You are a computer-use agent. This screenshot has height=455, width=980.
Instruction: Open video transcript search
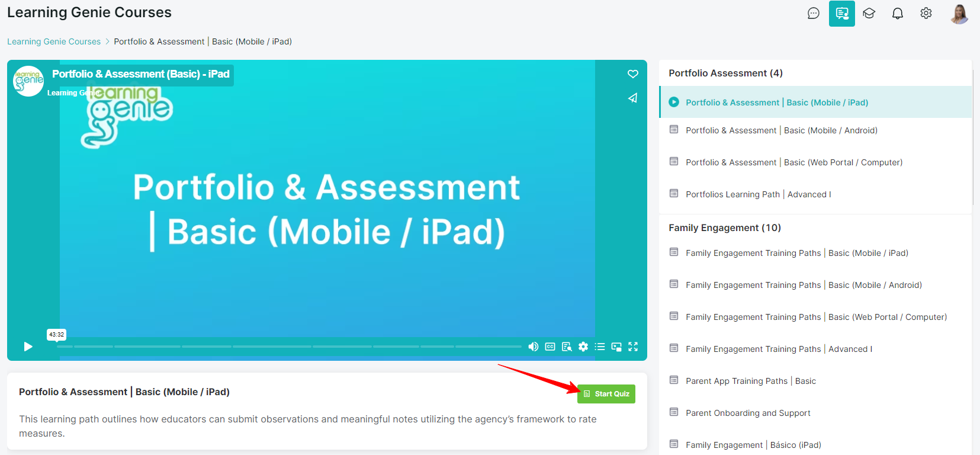[567, 347]
